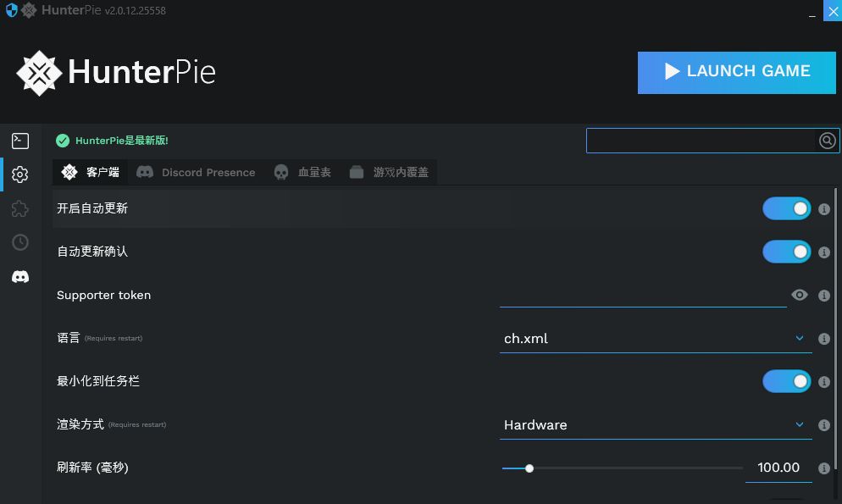The width and height of the screenshot is (842, 504).
Task: Click info icon beside 开启自动更新
Action: click(x=824, y=209)
